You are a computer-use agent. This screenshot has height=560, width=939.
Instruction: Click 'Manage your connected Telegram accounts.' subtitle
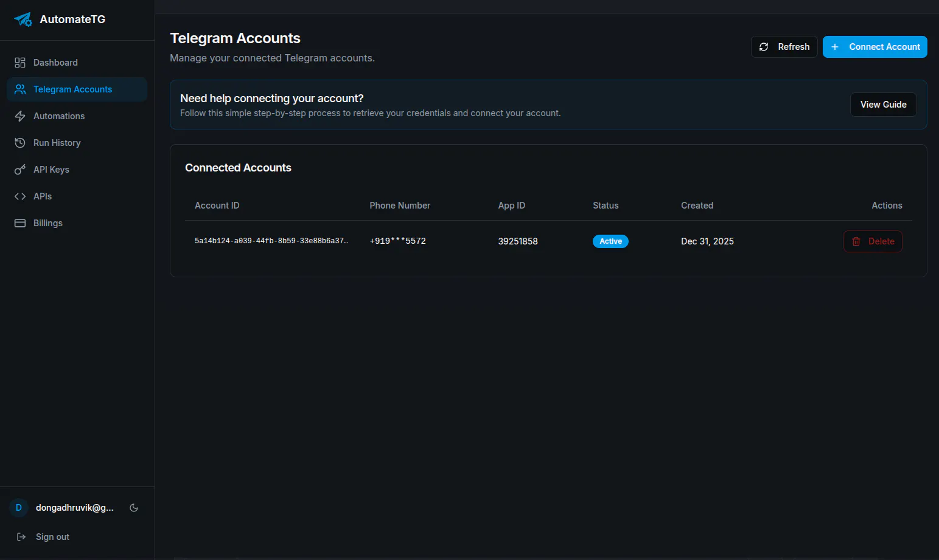[272, 58]
